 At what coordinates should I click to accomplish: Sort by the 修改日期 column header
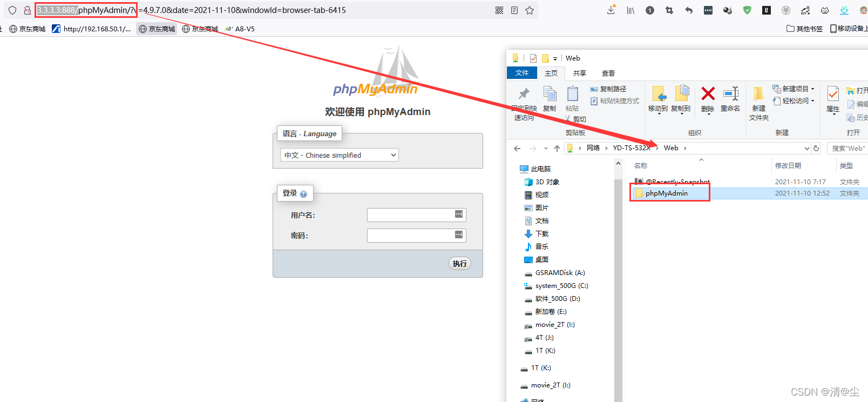point(788,166)
